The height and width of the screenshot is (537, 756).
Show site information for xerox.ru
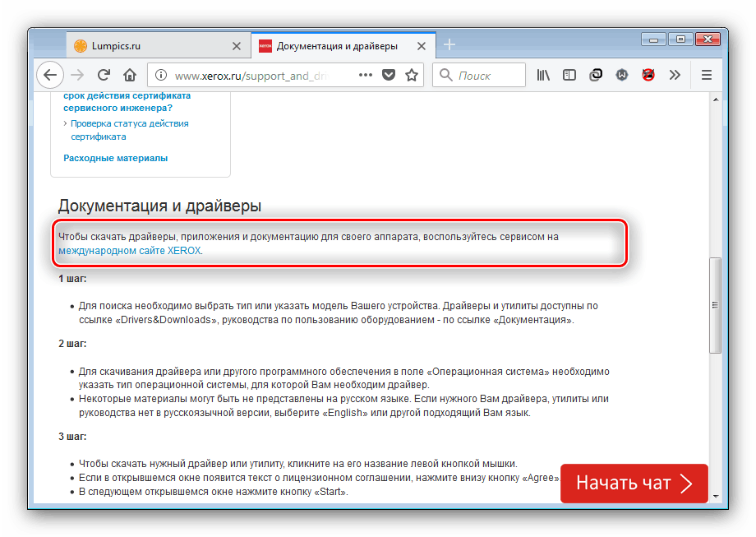point(161,75)
